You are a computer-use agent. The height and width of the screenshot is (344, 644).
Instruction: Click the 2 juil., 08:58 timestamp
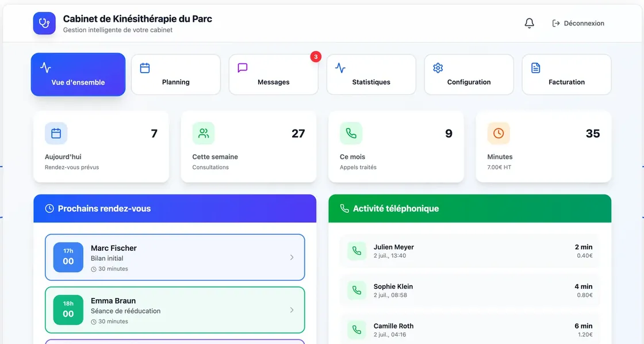click(x=390, y=295)
